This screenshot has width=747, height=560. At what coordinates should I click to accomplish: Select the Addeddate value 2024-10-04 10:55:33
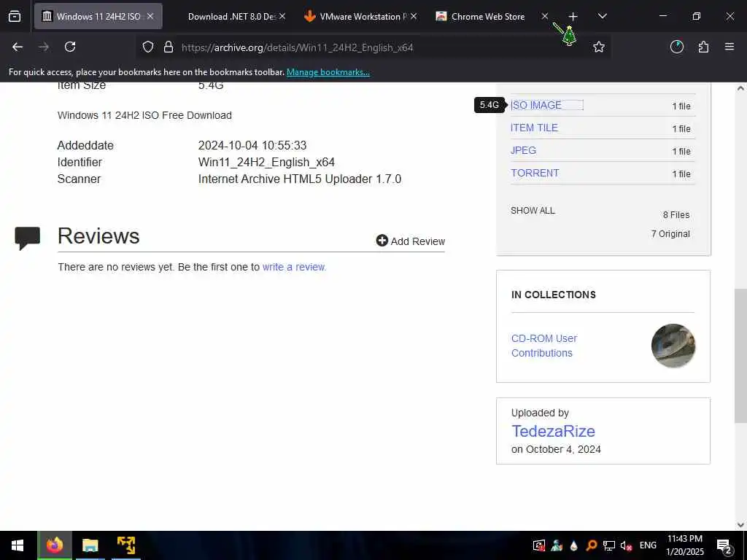pyautogui.click(x=252, y=145)
